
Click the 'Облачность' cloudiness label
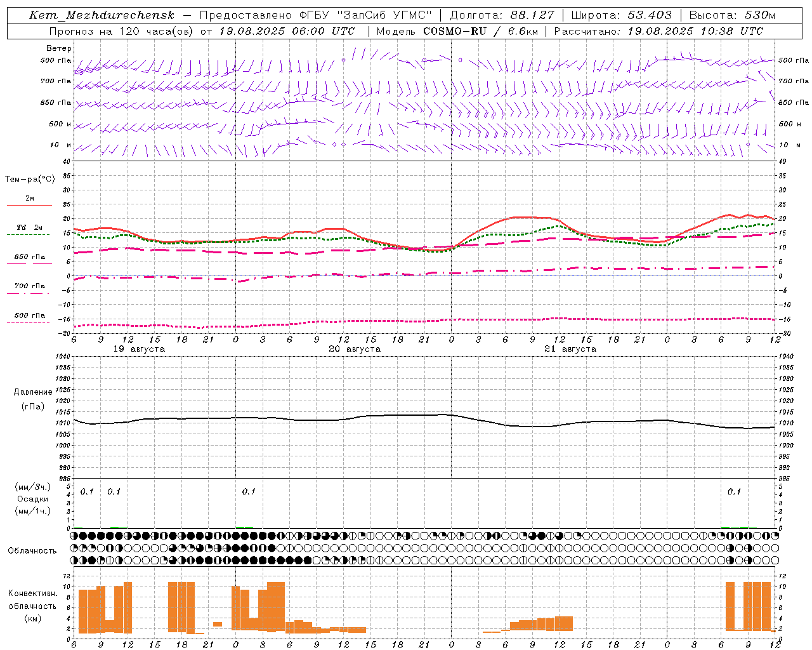click(x=32, y=550)
